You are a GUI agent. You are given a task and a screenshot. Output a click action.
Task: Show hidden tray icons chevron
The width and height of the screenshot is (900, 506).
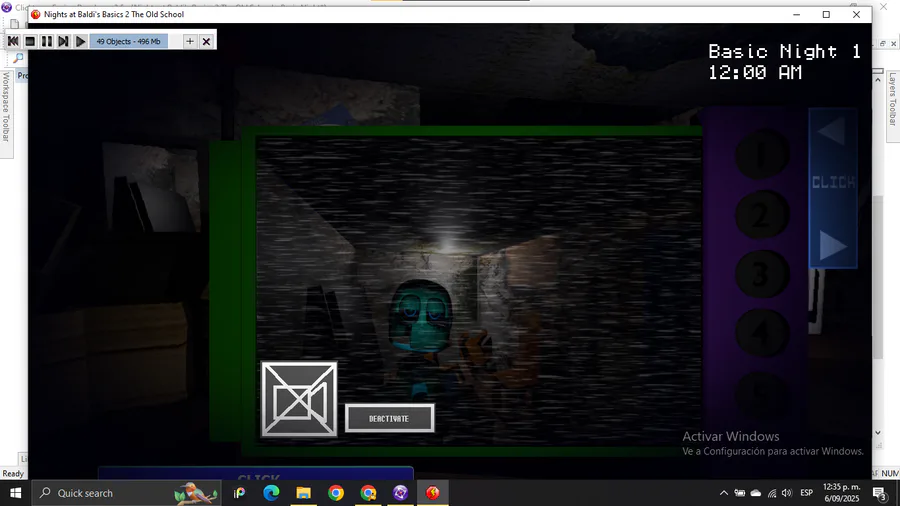point(724,493)
